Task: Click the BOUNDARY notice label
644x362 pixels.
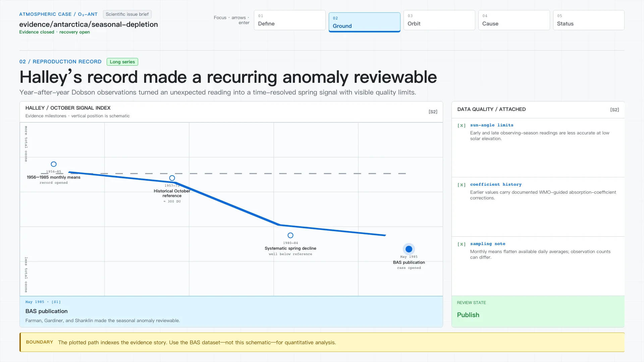Action: pyautogui.click(x=40, y=342)
